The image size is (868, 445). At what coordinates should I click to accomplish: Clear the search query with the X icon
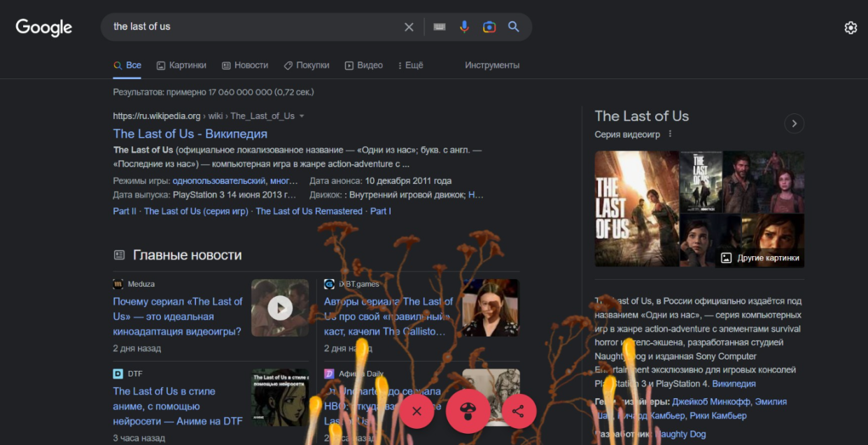[x=409, y=27]
